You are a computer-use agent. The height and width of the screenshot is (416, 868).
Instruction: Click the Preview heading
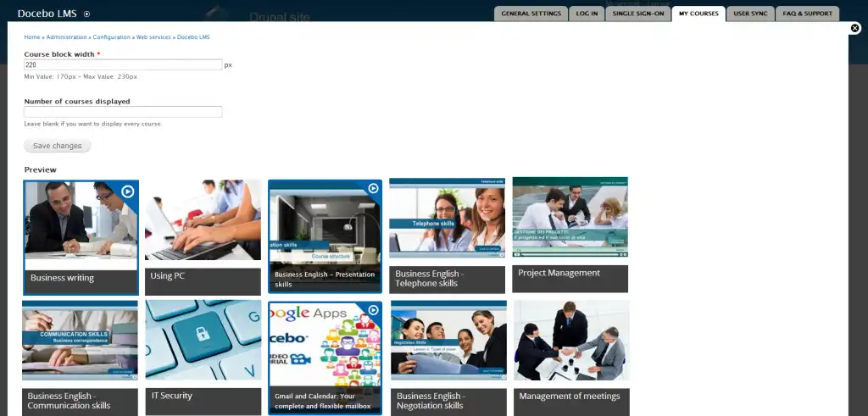pos(41,169)
